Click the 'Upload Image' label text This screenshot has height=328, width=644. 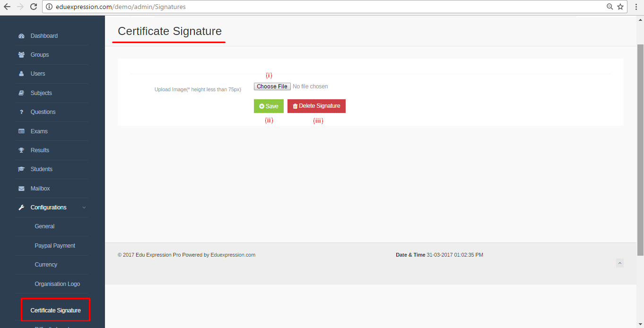(x=198, y=89)
